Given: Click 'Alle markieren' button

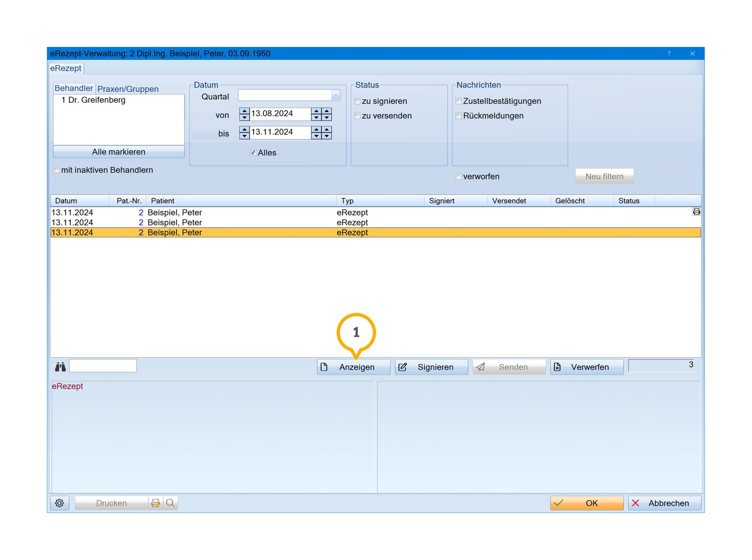Looking at the screenshot, I should pyautogui.click(x=118, y=152).
